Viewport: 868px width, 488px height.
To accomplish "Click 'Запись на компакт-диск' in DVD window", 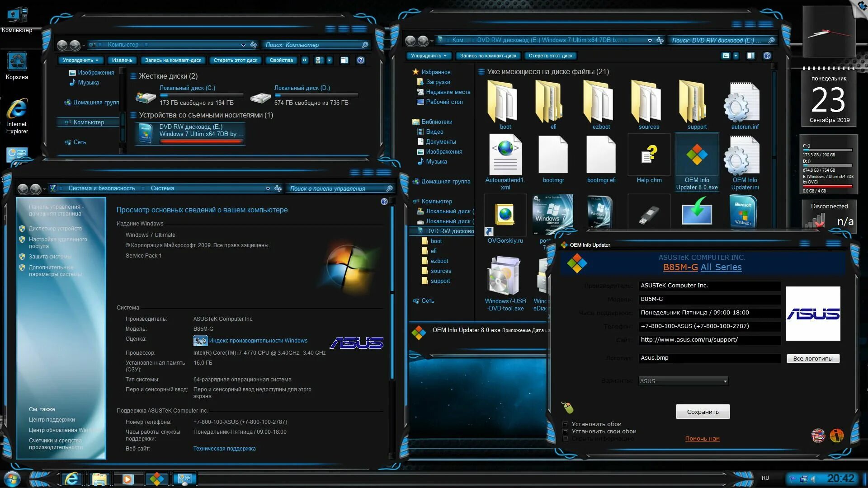I will tap(488, 56).
